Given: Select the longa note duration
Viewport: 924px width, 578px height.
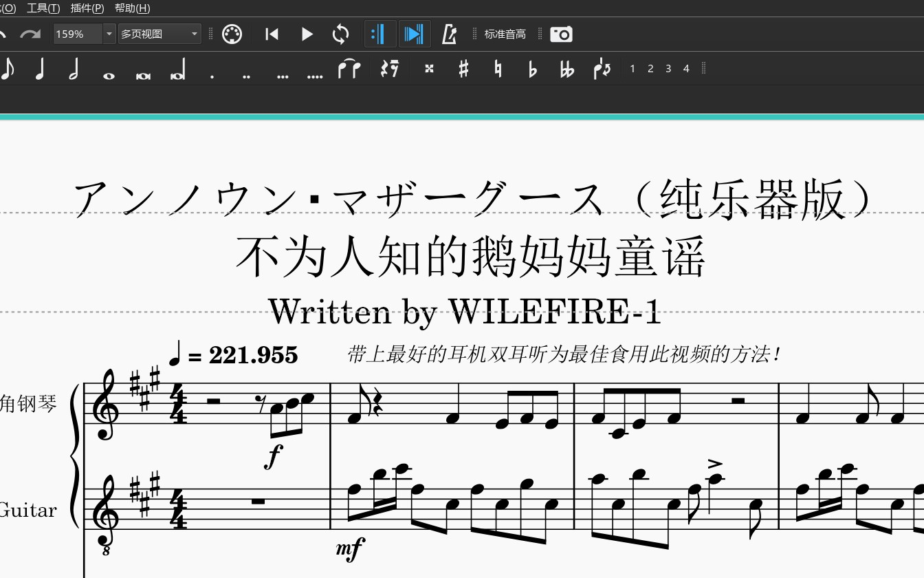Looking at the screenshot, I should (x=178, y=70).
